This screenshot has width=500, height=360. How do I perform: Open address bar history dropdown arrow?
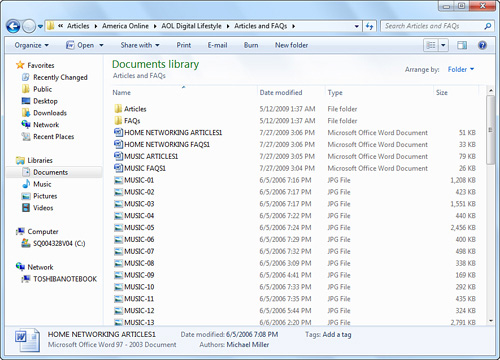click(357, 26)
